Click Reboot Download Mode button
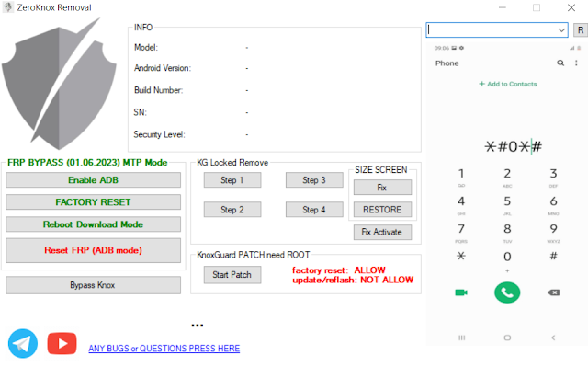 93,224
